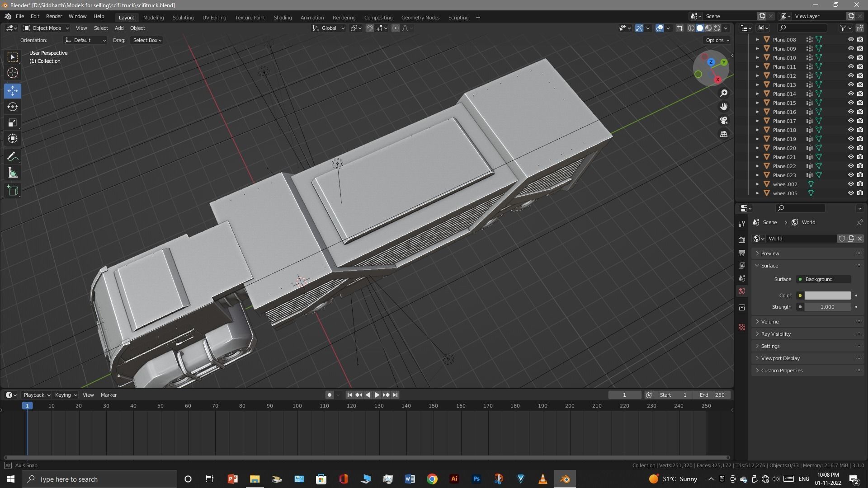Click the Options button
The height and width of the screenshot is (488, 868).
(717, 40)
